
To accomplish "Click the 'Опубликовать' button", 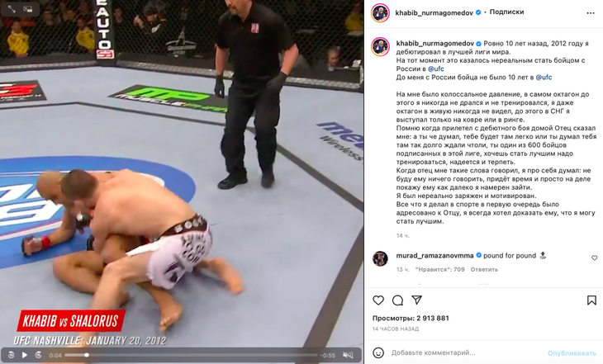I will (572, 352).
